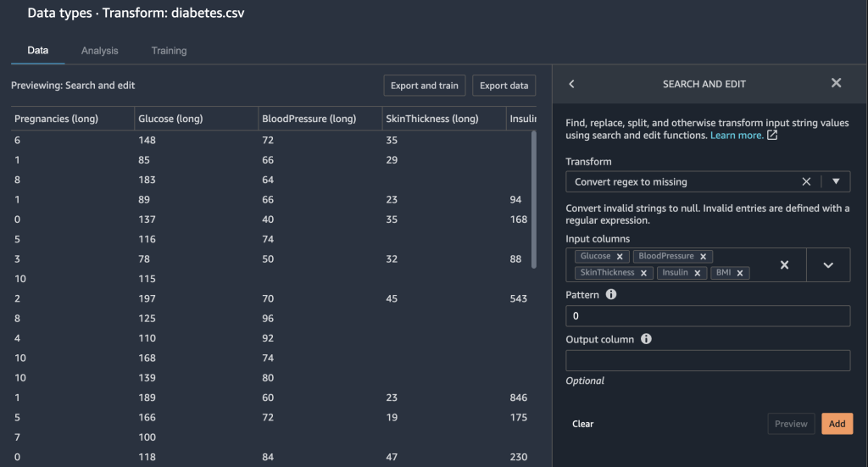Remove the BloodPressure column tag
The image size is (868, 467).
click(x=703, y=256)
